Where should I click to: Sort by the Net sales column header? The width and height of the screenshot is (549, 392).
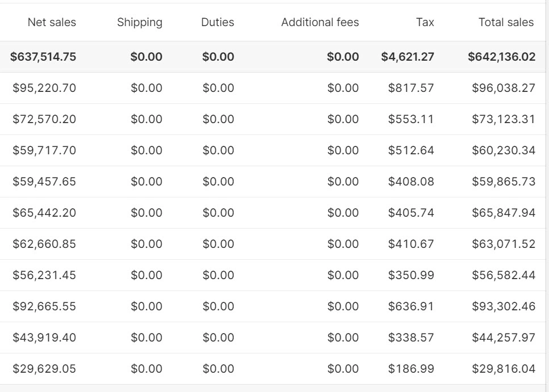coord(52,23)
